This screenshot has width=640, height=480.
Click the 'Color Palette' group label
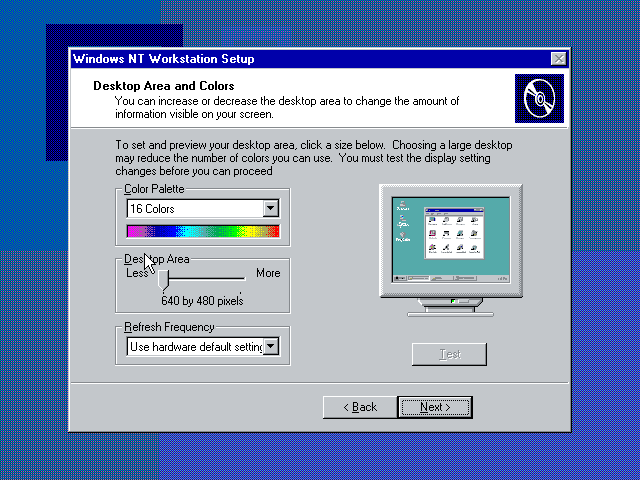[x=154, y=189]
